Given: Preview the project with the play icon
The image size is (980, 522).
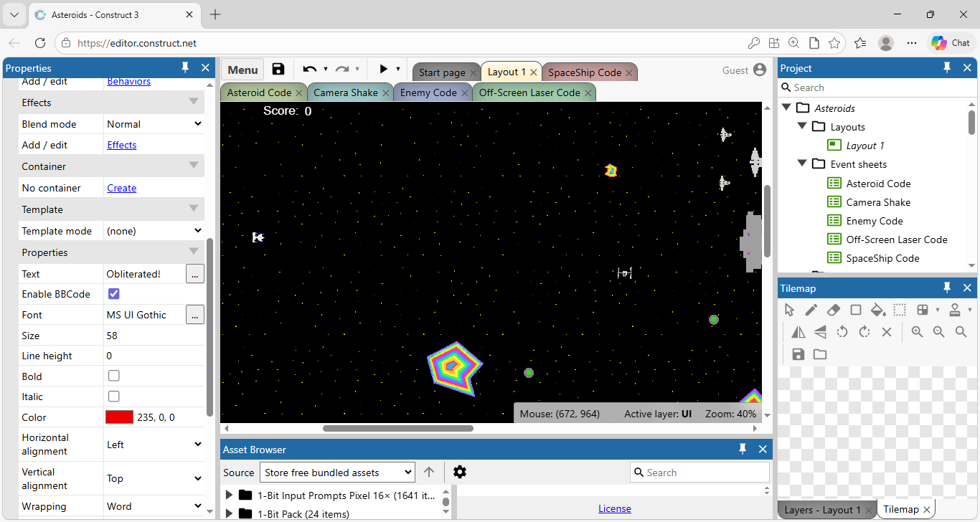Looking at the screenshot, I should click(x=383, y=70).
